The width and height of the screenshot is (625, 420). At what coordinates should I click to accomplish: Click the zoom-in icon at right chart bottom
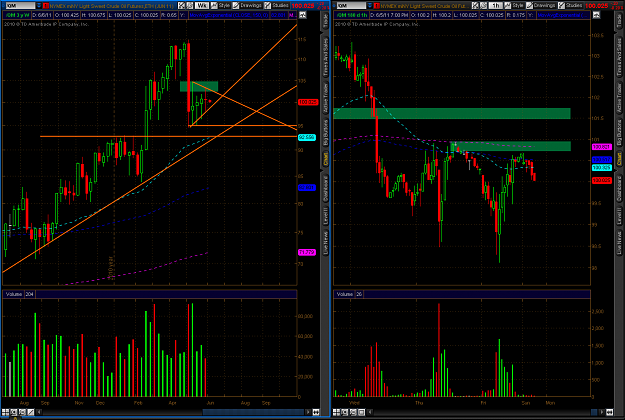(x=345, y=412)
